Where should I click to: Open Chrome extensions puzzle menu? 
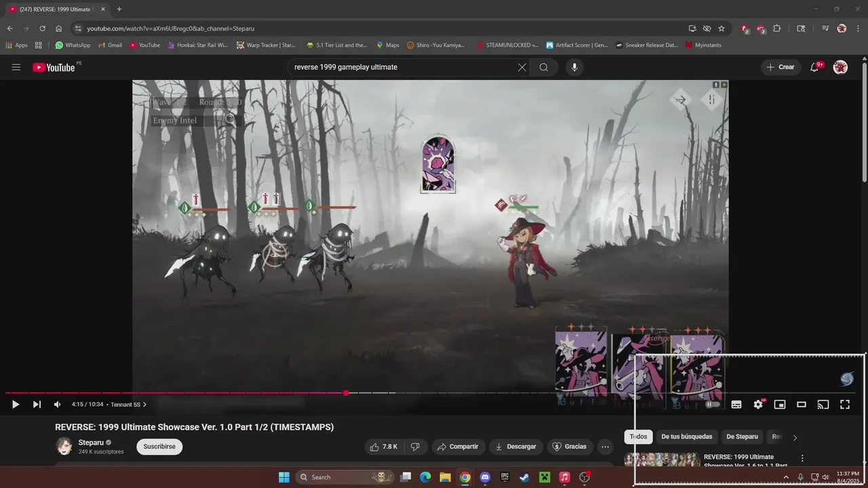(x=777, y=28)
